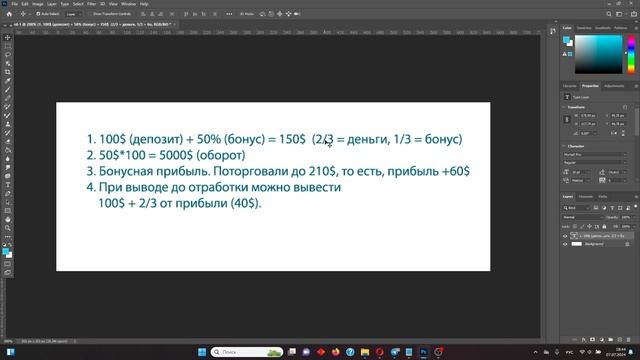The width and height of the screenshot is (640, 360).
Task: Click in the color picker field
Action: coord(598,54)
